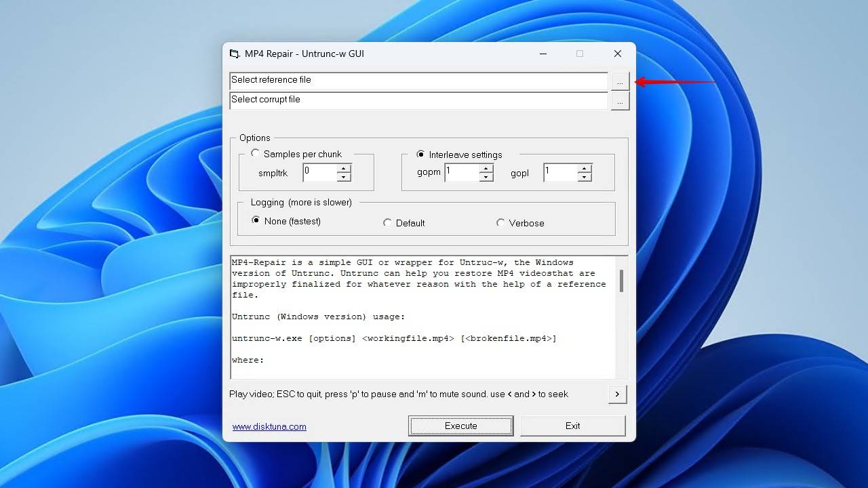
Task: Click the smpltrk number field
Action: (x=320, y=173)
